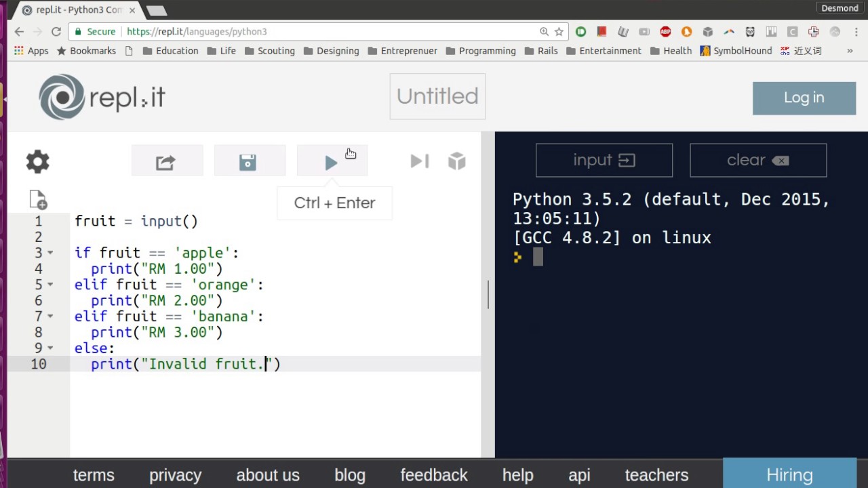This screenshot has width=868, height=488.
Task: Click the share code icon
Action: click(166, 163)
